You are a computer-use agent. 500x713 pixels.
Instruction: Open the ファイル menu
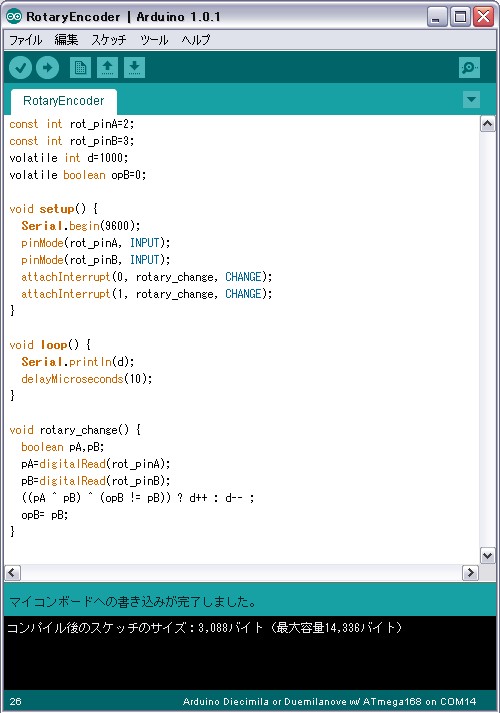click(25, 40)
